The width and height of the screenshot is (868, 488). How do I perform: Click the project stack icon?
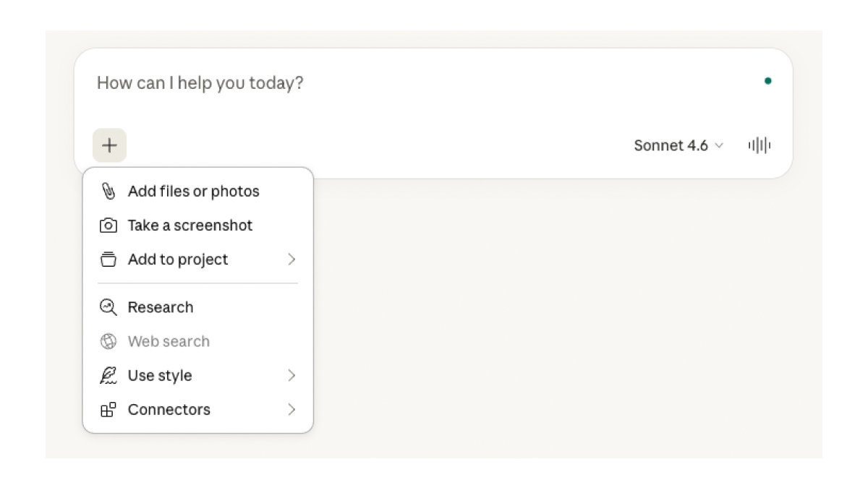coord(108,260)
